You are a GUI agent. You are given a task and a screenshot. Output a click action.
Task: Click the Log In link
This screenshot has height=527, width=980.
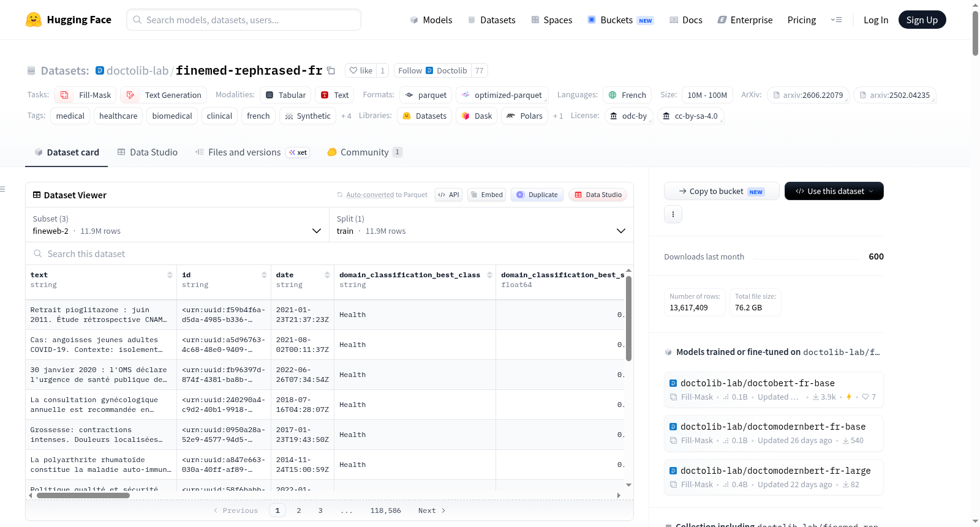[x=876, y=20]
